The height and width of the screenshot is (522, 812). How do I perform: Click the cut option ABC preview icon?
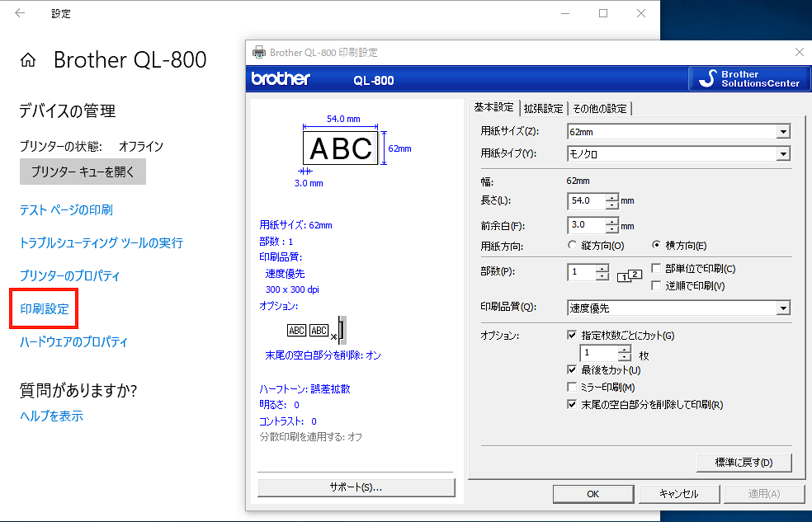317,331
